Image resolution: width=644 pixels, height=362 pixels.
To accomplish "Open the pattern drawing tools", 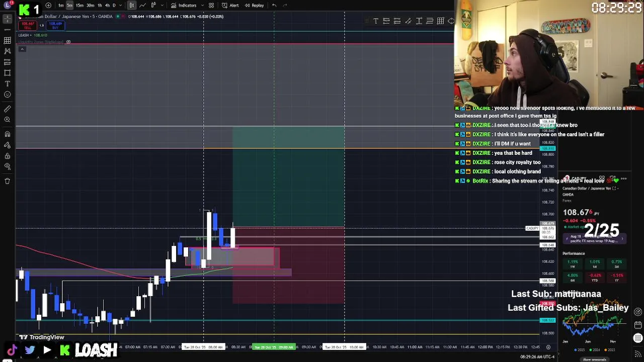I will click(7, 51).
